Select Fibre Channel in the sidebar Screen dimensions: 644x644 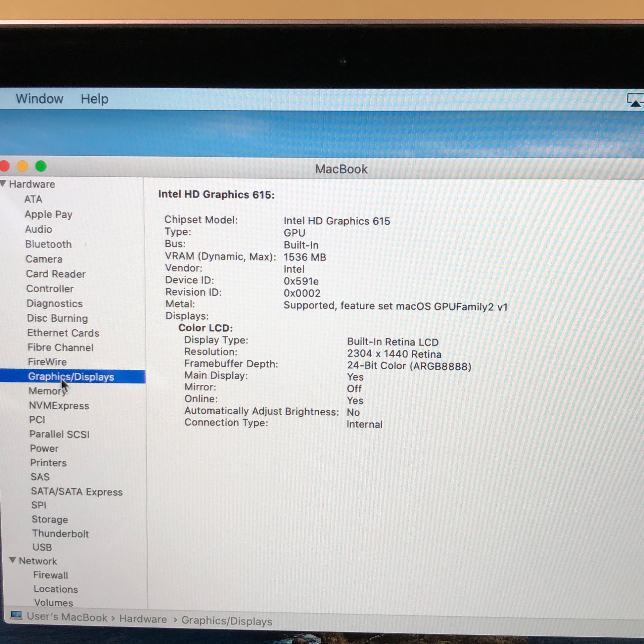coord(60,347)
